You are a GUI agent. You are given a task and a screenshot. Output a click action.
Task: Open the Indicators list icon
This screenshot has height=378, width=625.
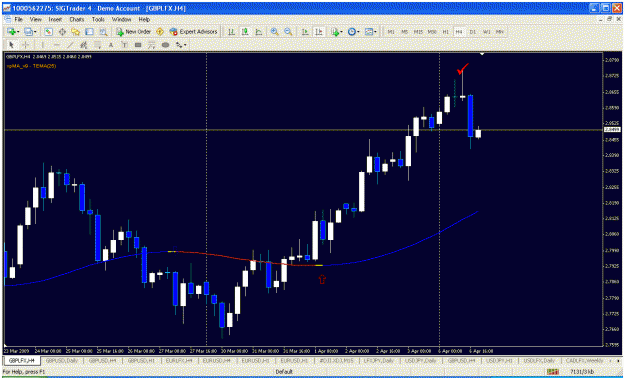click(x=334, y=32)
